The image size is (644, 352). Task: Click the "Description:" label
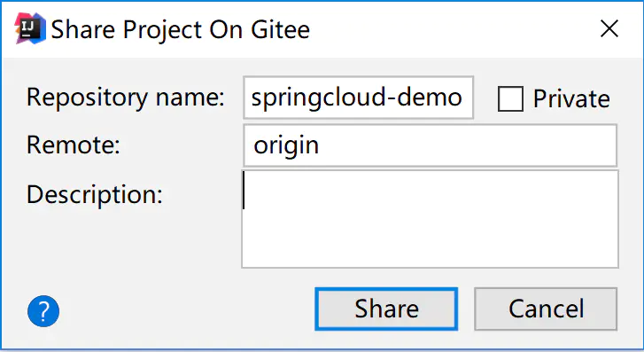(x=95, y=194)
